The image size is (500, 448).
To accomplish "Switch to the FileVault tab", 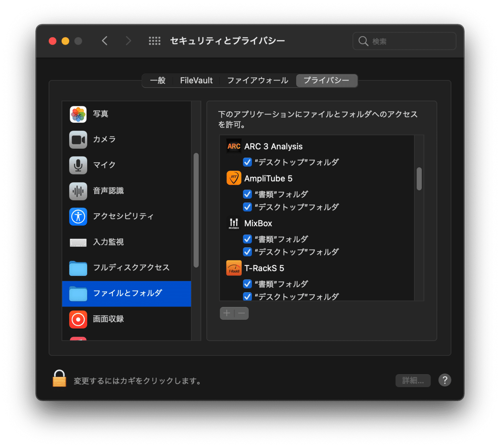I will point(196,80).
